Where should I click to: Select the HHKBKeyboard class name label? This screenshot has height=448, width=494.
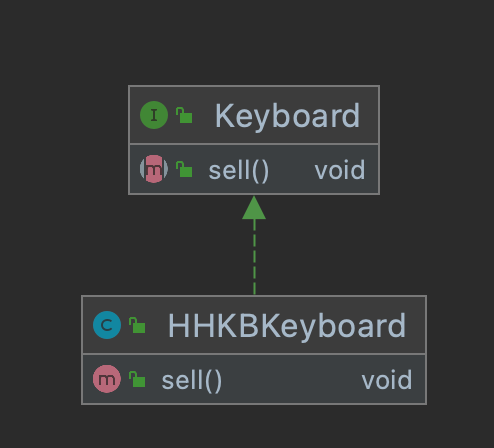[x=287, y=326]
